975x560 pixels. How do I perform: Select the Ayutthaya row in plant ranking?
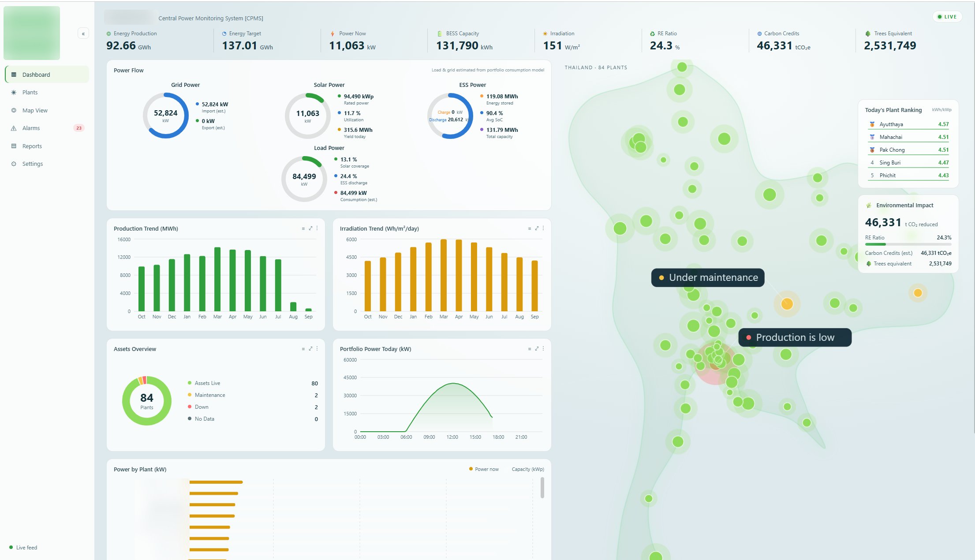click(908, 124)
